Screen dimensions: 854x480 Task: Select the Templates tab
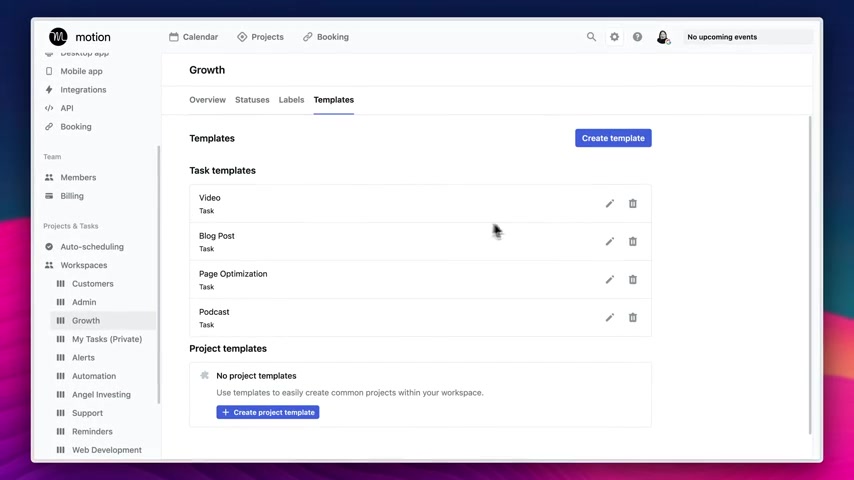334,100
